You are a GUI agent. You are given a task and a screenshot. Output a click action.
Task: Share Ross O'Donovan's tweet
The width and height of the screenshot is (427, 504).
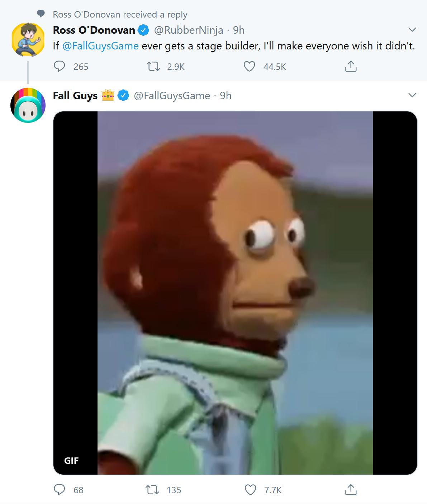pos(350,67)
